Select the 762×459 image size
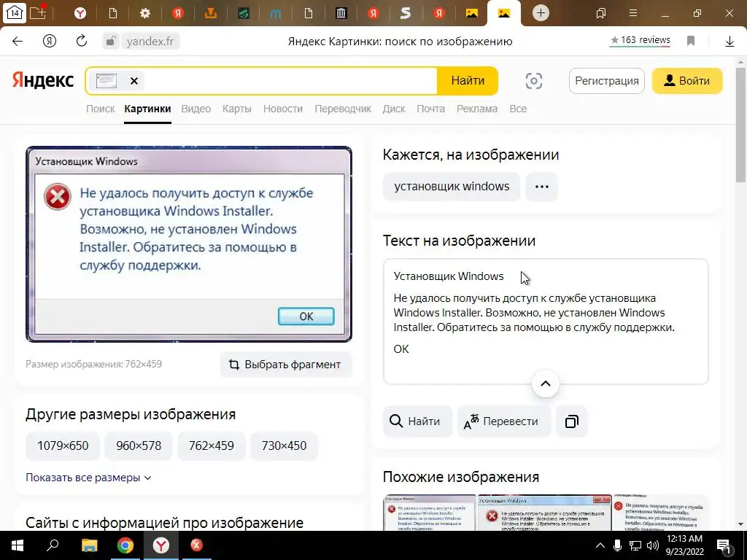 click(211, 446)
